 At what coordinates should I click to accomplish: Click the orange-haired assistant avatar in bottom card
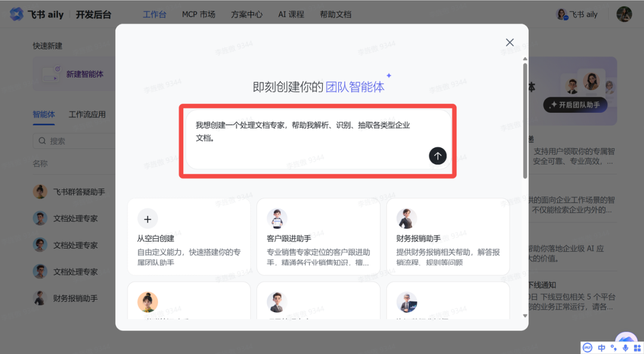pyautogui.click(x=147, y=302)
